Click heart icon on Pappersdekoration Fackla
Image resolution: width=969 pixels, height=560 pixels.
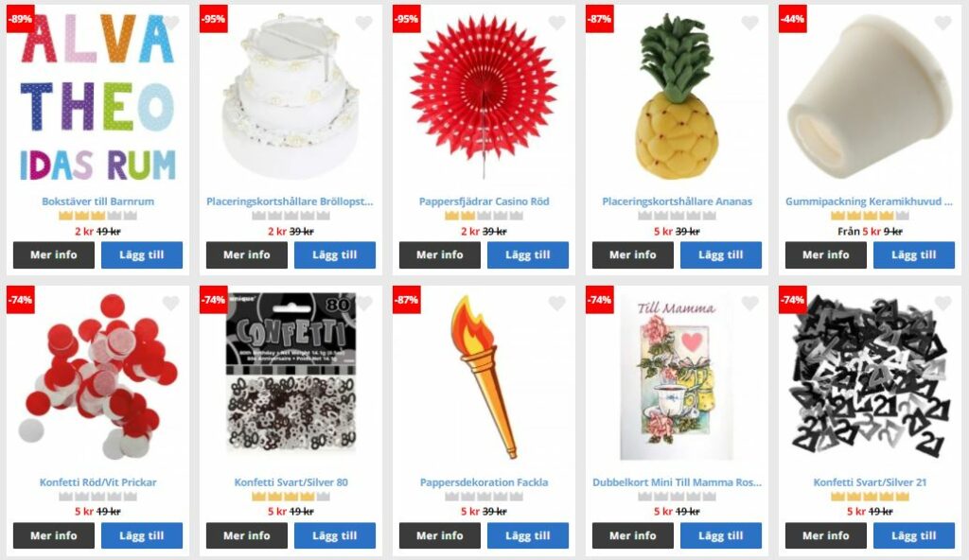pos(556,303)
